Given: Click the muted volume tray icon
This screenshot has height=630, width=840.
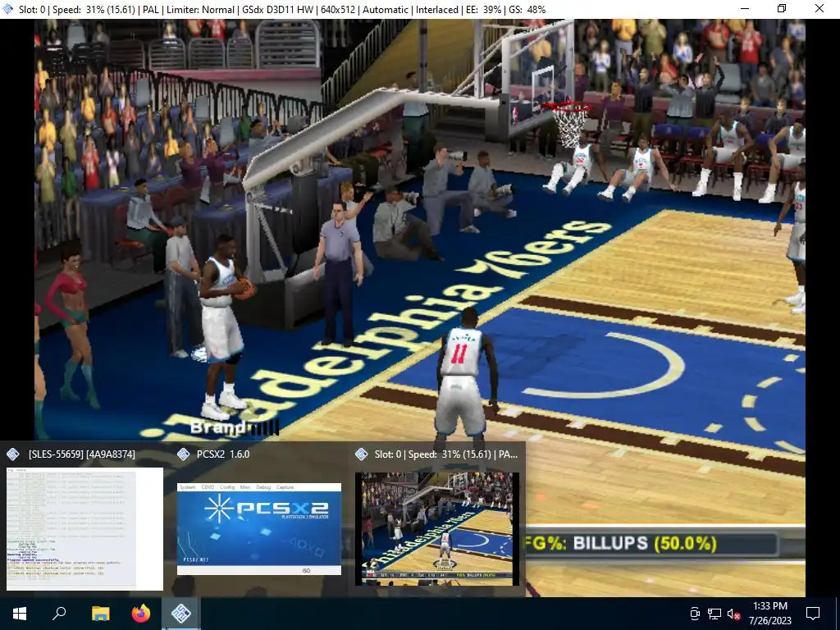Looking at the screenshot, I should click(734, 614).
